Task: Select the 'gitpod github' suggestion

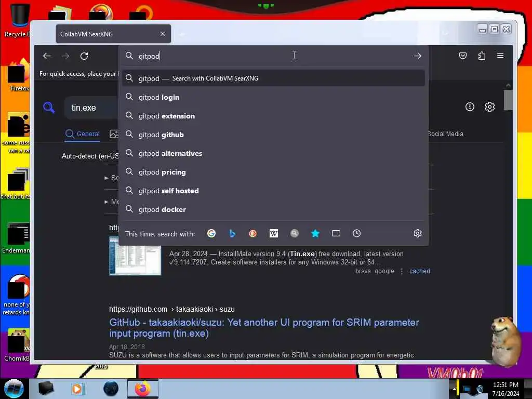Action: click(273, 135)
